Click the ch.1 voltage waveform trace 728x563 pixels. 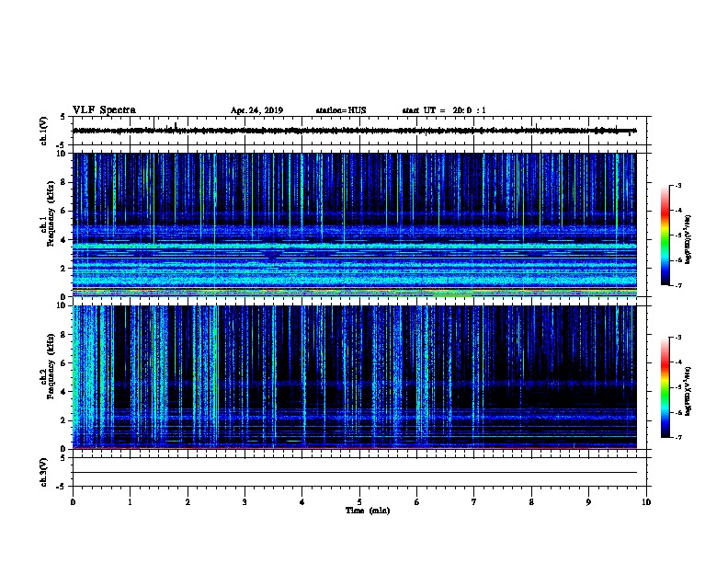point(355,131)
